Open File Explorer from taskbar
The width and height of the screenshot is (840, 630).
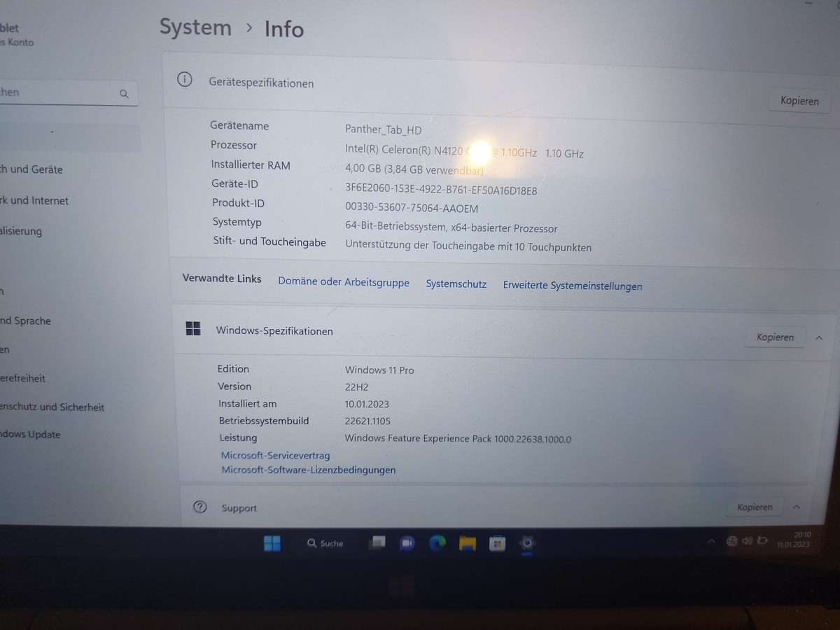pyautogui.click(x=468, y=543)
